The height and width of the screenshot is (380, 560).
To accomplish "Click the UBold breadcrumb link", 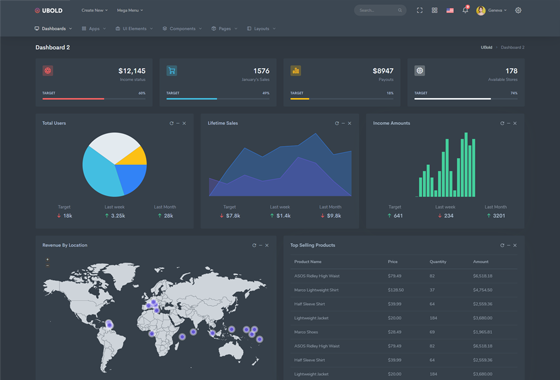I will [486, 48].
